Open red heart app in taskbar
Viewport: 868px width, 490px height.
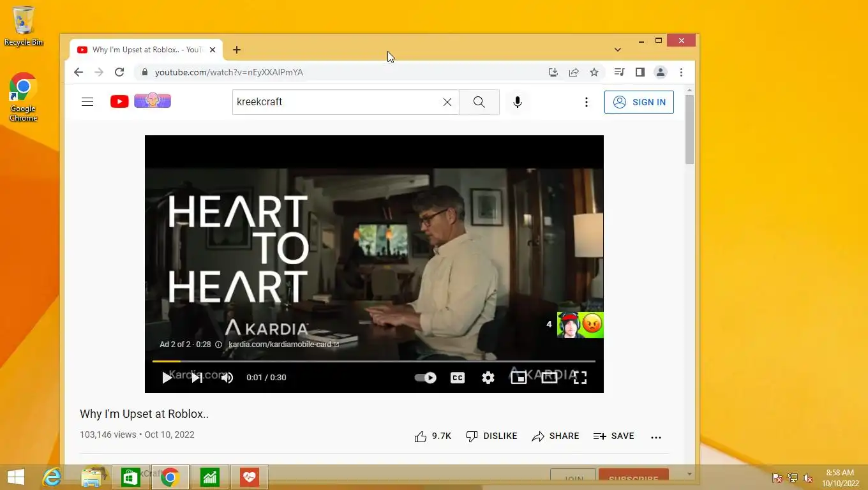250,477
